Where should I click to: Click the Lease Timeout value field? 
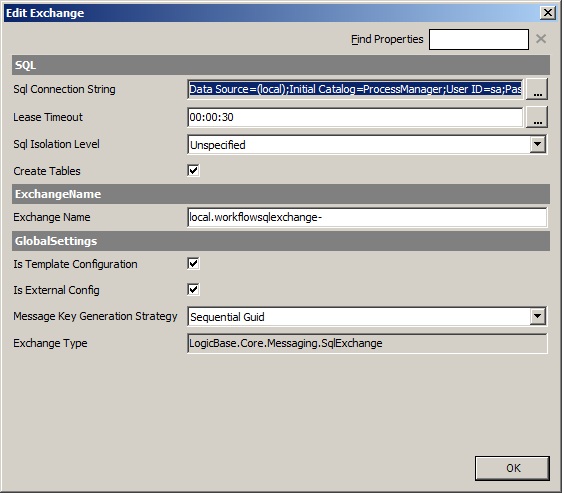(x=355, y=117)
